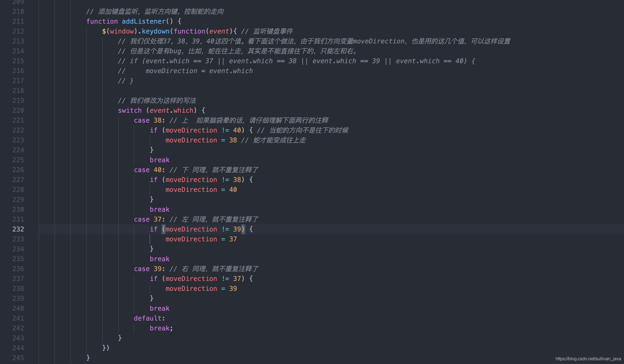Click line number 245 in gutter

(18, 358)
